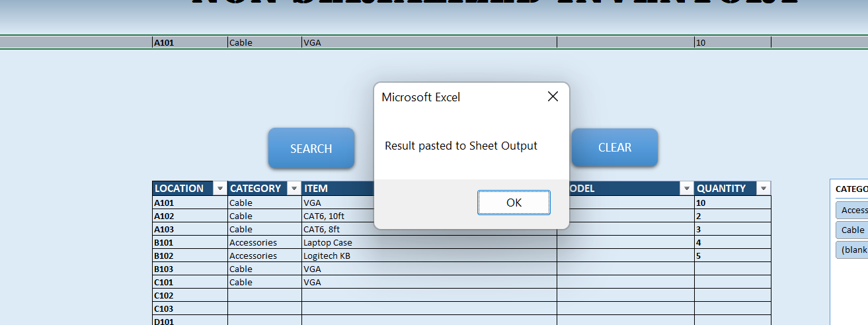Open the LOCATION column filter dropdown
The height and width of the screenshot is (325, 868).
[x=219, y=189]
